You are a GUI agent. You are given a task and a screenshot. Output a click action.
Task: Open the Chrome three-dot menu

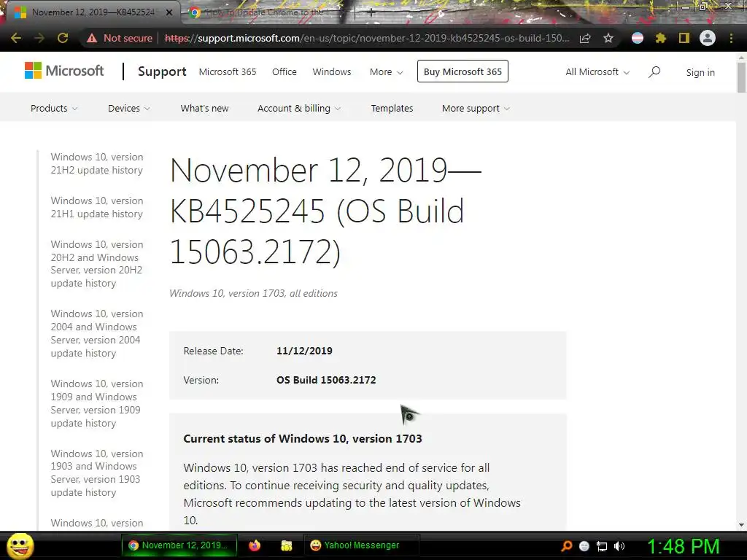click(731, 38)
